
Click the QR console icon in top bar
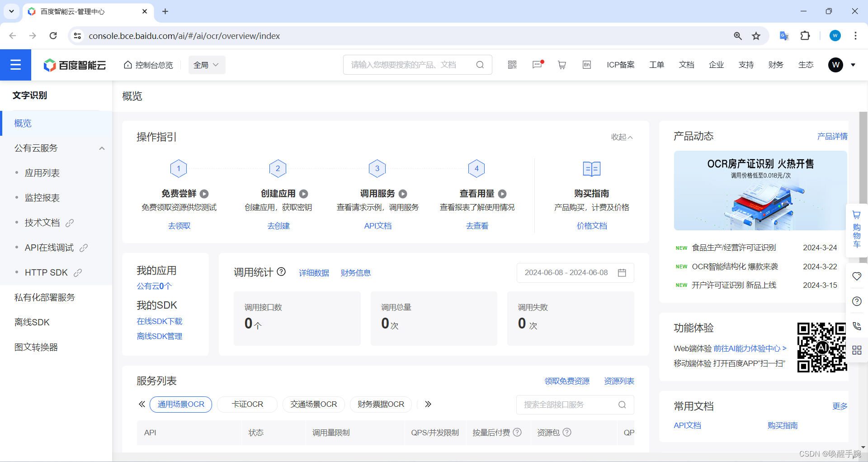point(512,65)
